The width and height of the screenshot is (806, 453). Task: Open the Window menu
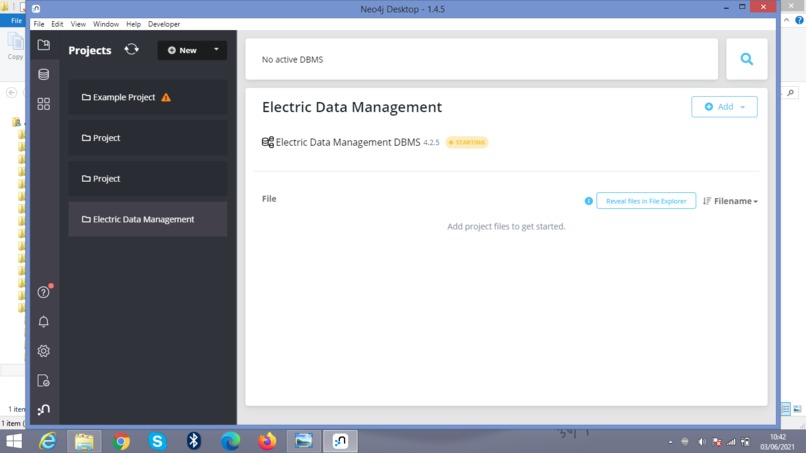(106, 24)
